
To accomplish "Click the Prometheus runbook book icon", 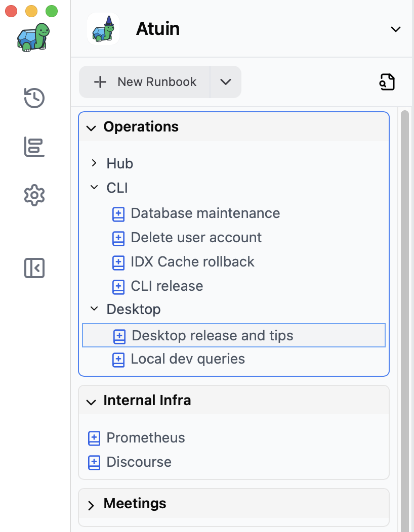I will (x=94, y=438).
